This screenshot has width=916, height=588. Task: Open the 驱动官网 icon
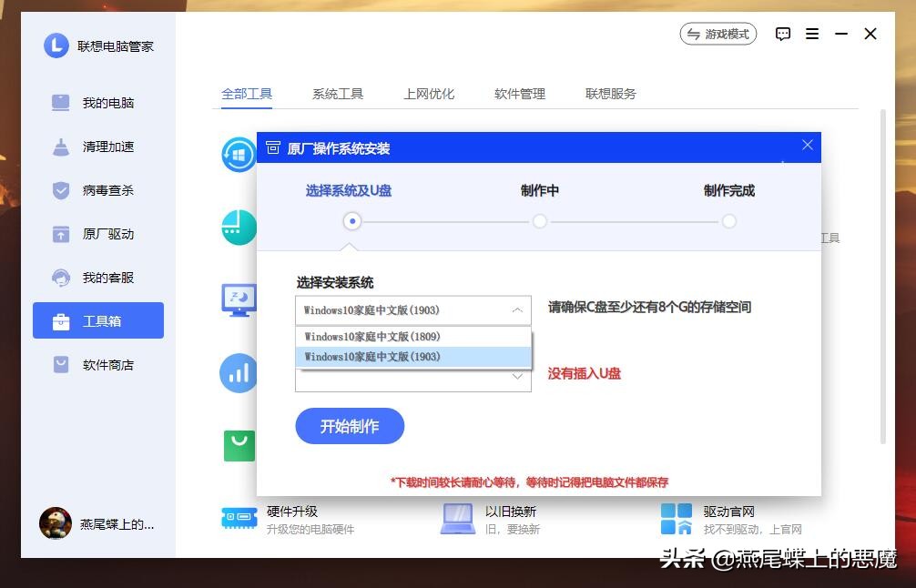coord(677,517)
